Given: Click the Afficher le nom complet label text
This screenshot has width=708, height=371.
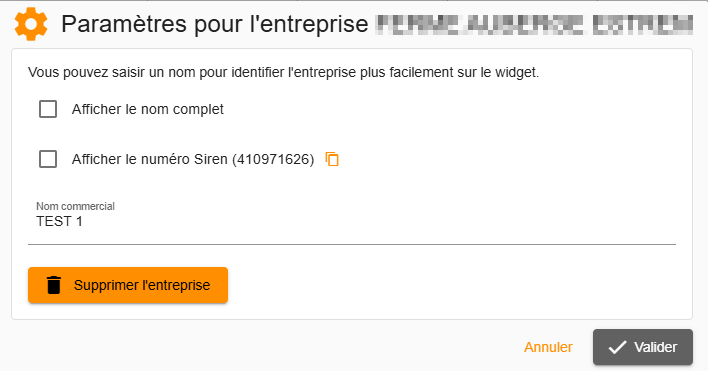Looking at the screenshot, I should (148, 109).
